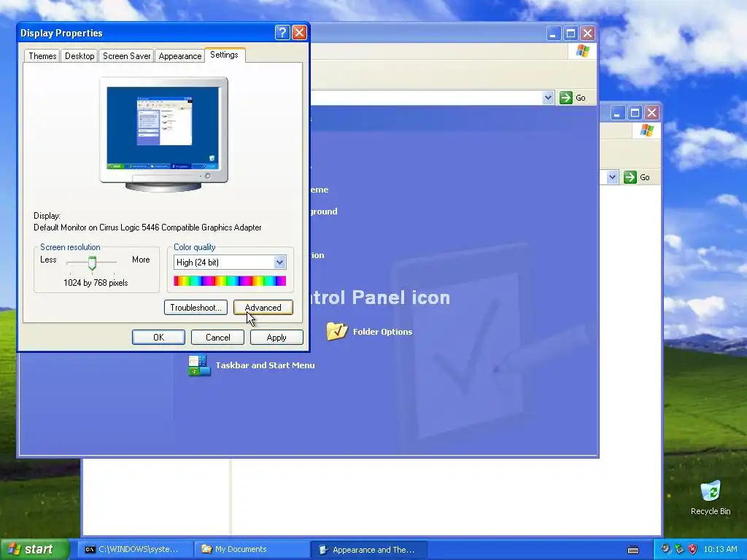Confirm with the OK button
This screenshot has height=560, width=747.
point(158,337)
